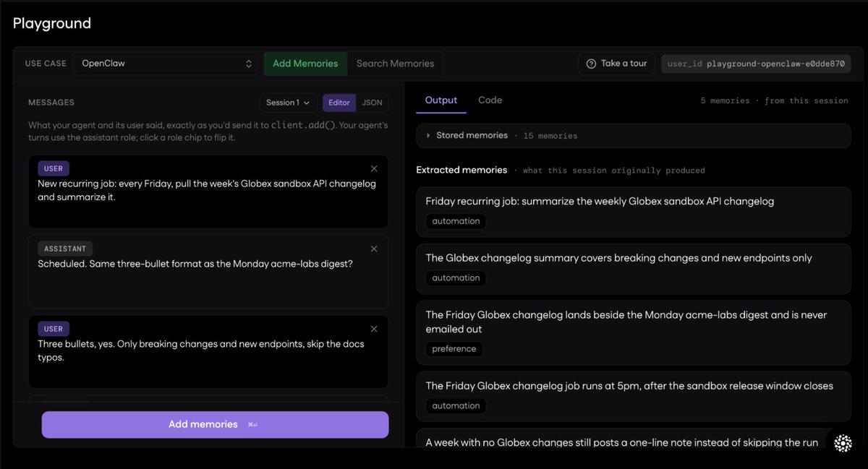Viewport: 868px width, 469px height.
Task: Click the USE CASE label
Action: (46, 64)
